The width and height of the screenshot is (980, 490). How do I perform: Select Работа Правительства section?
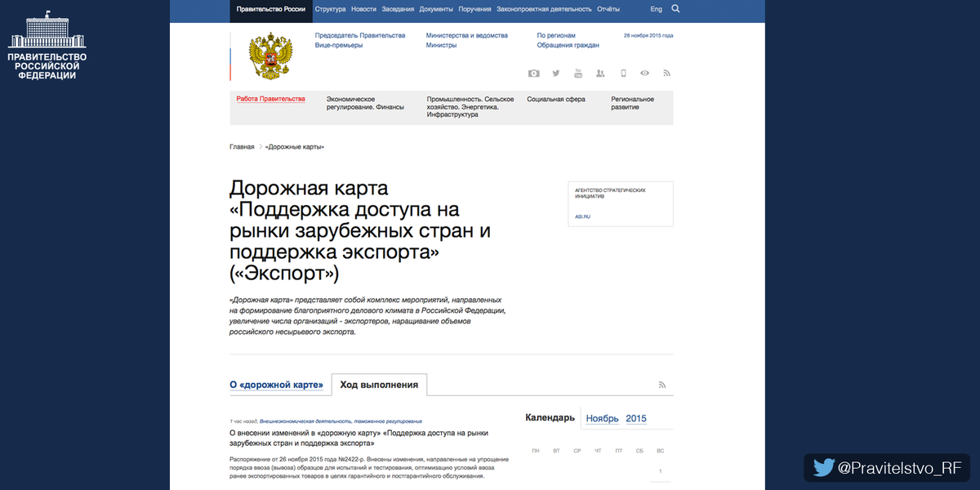[270, 99]
